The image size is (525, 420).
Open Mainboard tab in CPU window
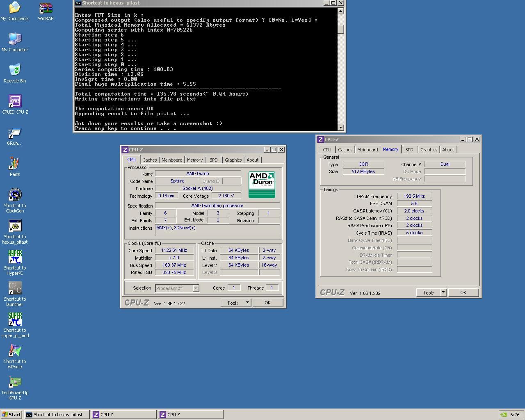pos(172,160)
